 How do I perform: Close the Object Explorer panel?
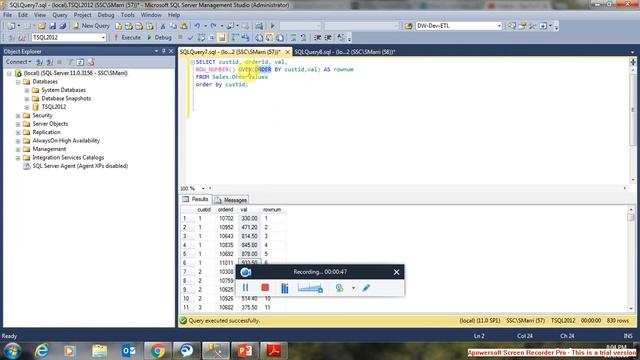pos(171,51)
